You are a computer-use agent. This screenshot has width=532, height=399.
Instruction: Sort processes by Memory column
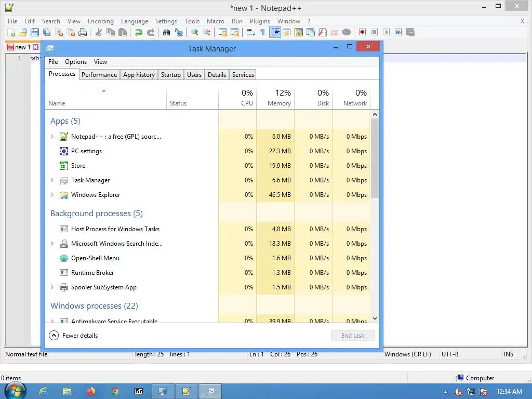pos(275,98)
